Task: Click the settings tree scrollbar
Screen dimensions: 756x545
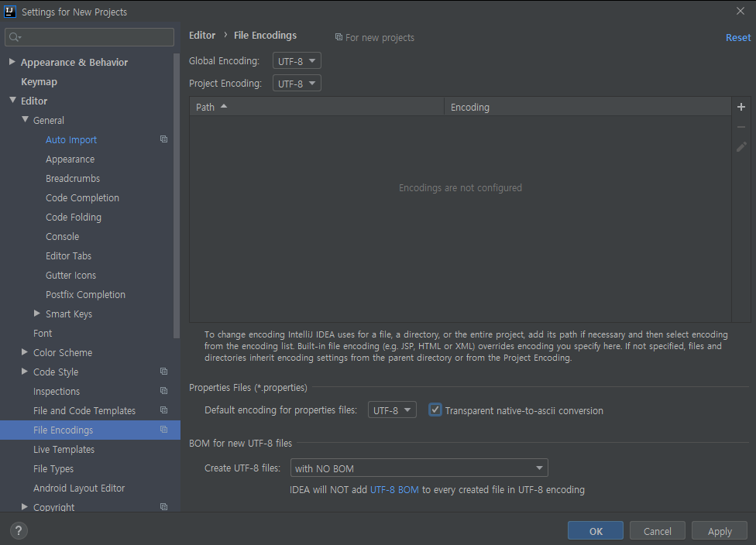Action: 177,195
